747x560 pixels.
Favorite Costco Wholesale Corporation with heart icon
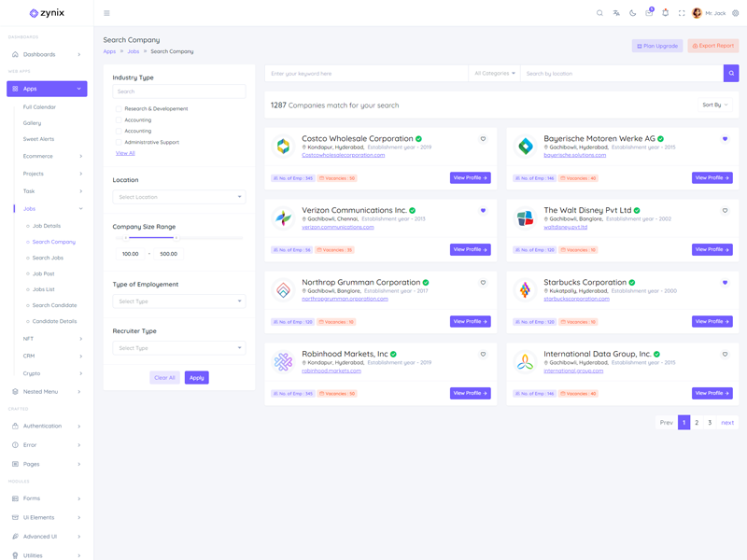tap(483, 139)
